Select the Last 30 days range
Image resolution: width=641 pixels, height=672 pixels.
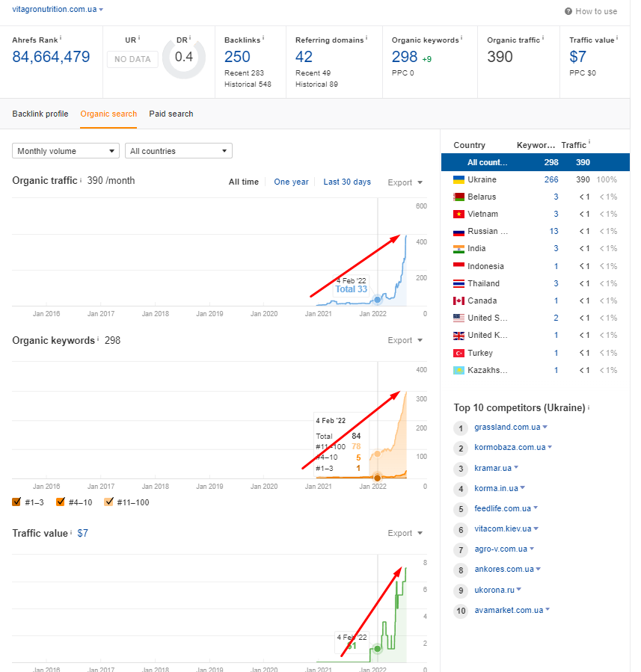click(x=347, y=182)
